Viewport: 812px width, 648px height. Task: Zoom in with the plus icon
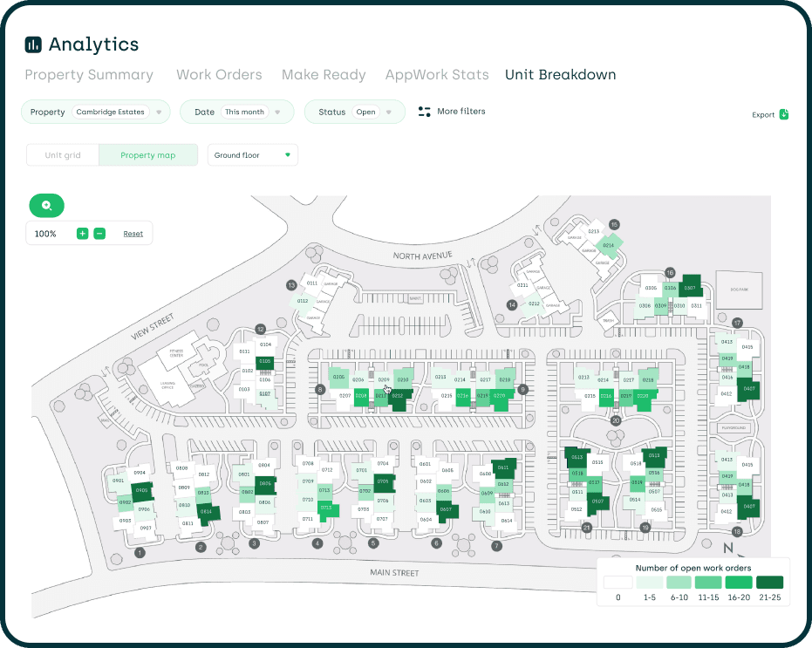(x=82, y=234)
